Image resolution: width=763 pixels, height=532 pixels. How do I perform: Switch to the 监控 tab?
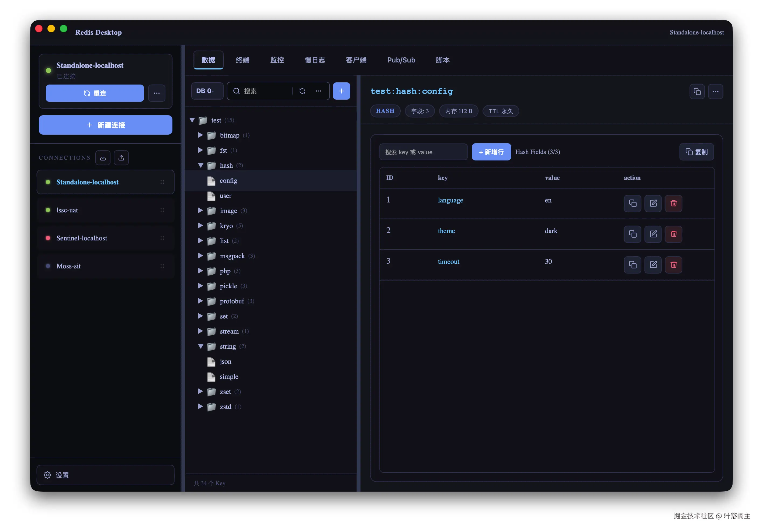(277, 60)
